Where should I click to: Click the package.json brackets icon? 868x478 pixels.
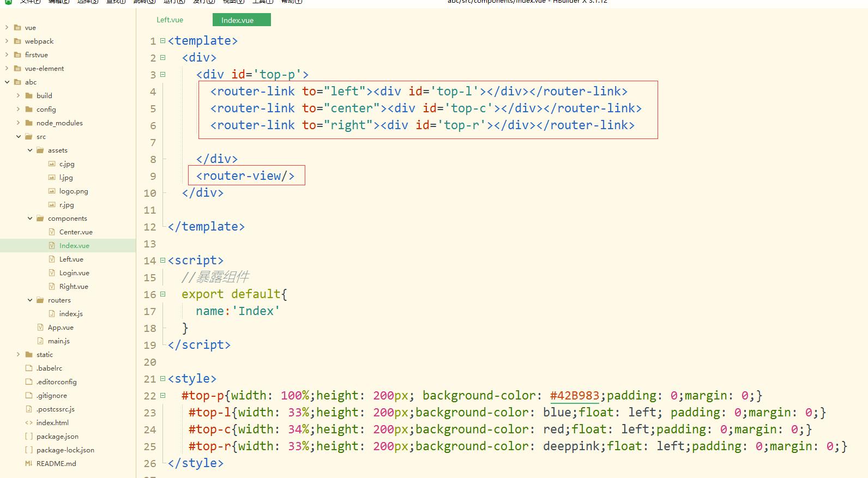pyautogui.click(x=29, y=436)
